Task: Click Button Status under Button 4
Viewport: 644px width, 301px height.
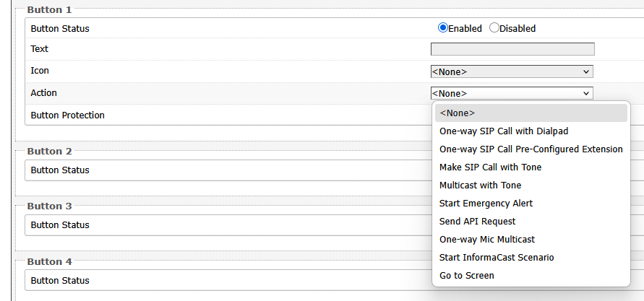Action: tap(60, 280)
